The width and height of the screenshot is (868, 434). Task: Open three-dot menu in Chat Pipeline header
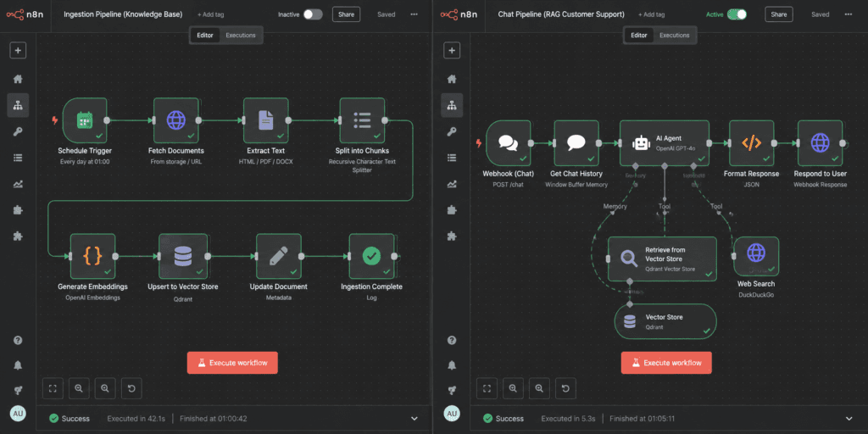(848, 14)
